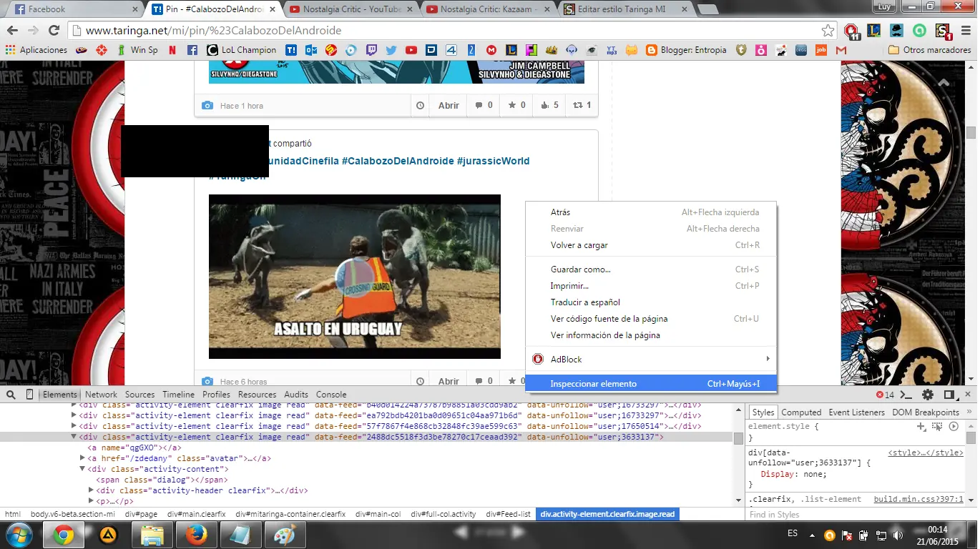Choose Guardar como... in context menu

(x=651, y=269)
